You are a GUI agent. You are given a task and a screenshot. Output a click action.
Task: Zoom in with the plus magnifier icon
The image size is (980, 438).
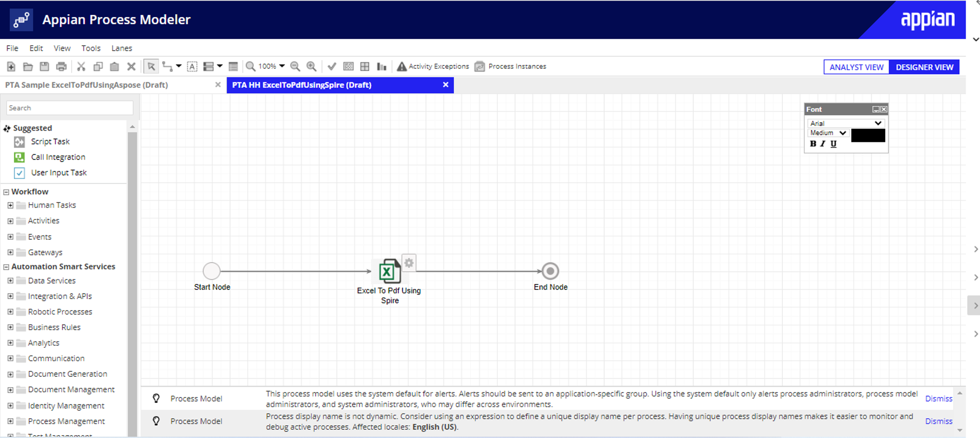311,67
